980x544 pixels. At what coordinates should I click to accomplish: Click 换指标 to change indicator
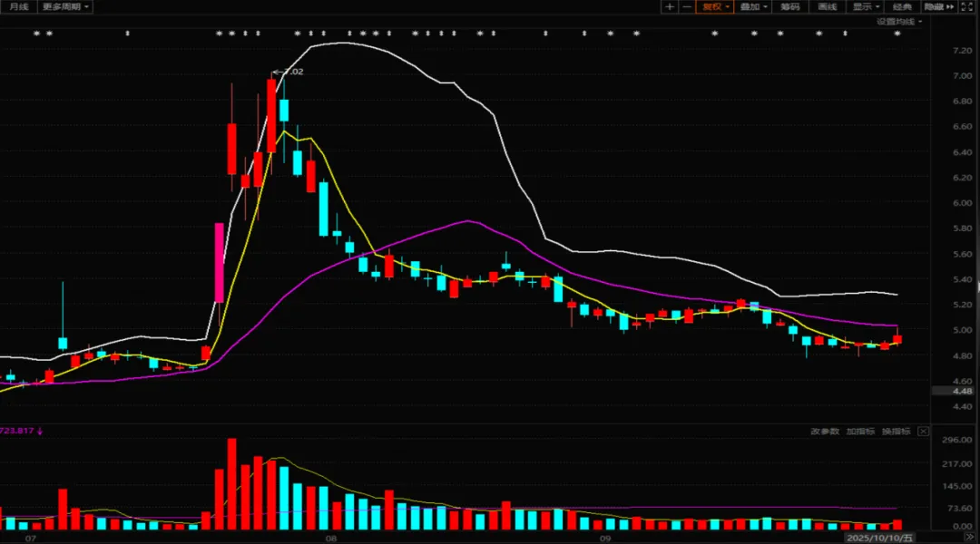coord(897,432)
